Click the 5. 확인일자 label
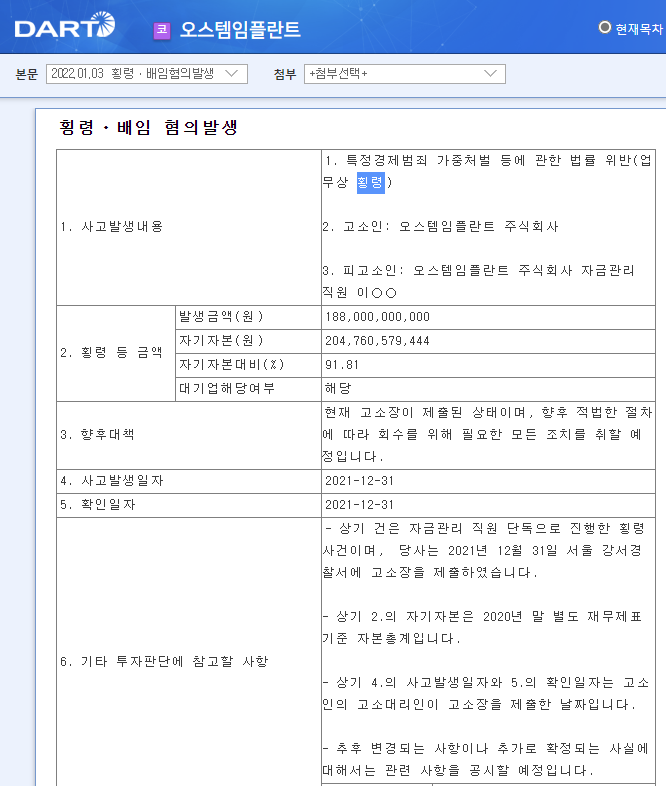The width and height of the screenshot is (666, 786). click(98, 505)
